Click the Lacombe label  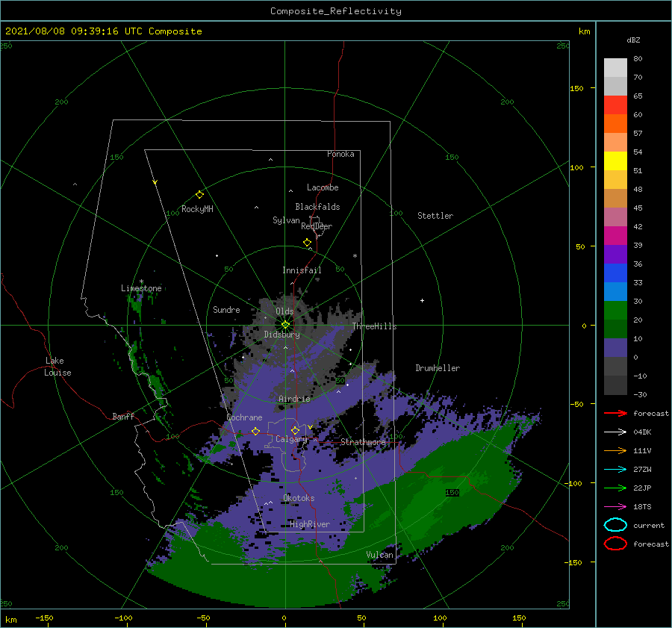[x=323, y=187]
